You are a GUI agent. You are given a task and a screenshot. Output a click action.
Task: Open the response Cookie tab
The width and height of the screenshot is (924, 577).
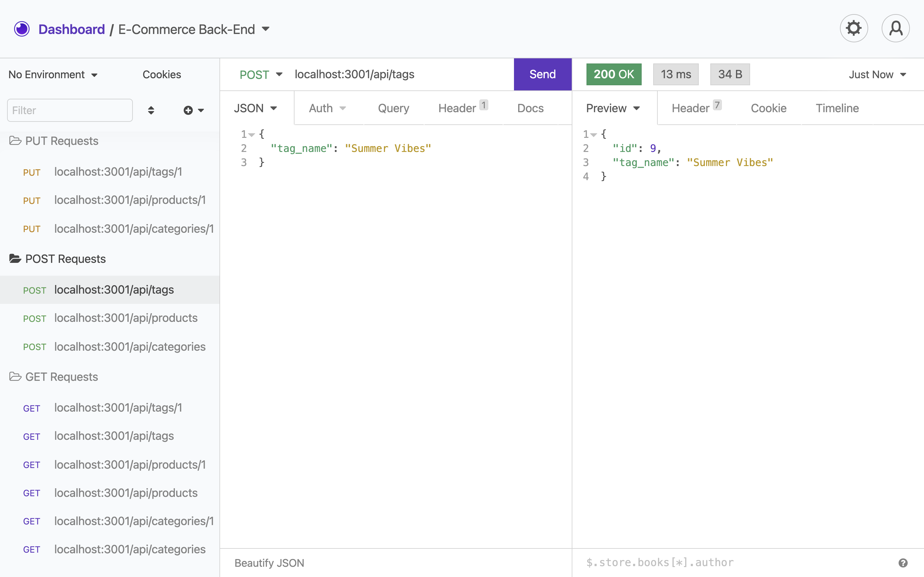[x=769, y=108]
